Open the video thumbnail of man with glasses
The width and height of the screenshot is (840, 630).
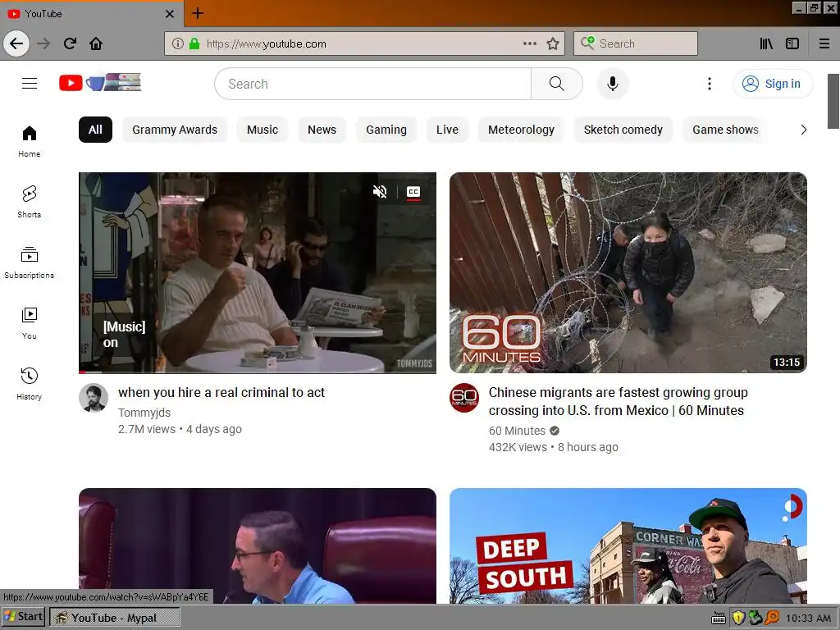pos(257,546)
